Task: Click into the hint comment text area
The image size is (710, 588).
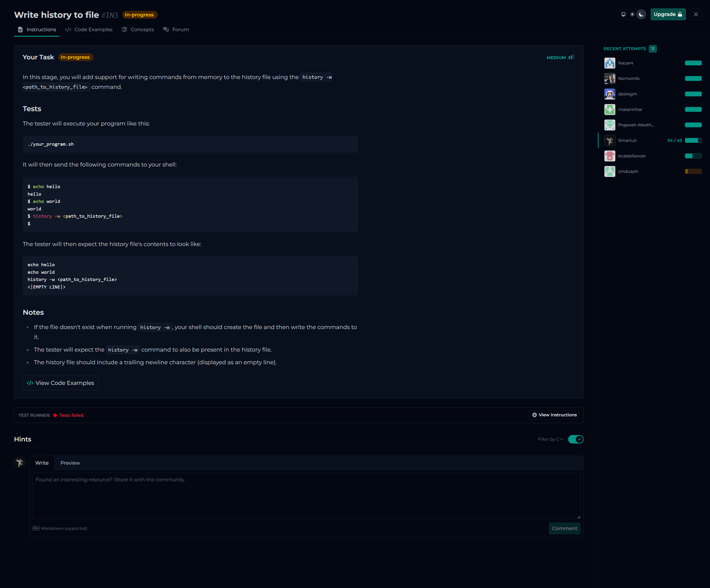Action: tap(306, 495)
